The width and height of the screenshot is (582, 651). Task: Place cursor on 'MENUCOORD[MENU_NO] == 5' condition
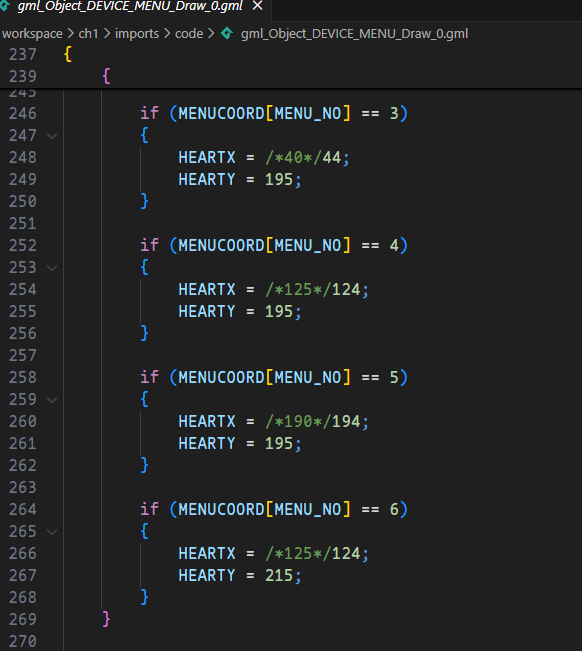point(289,377)
